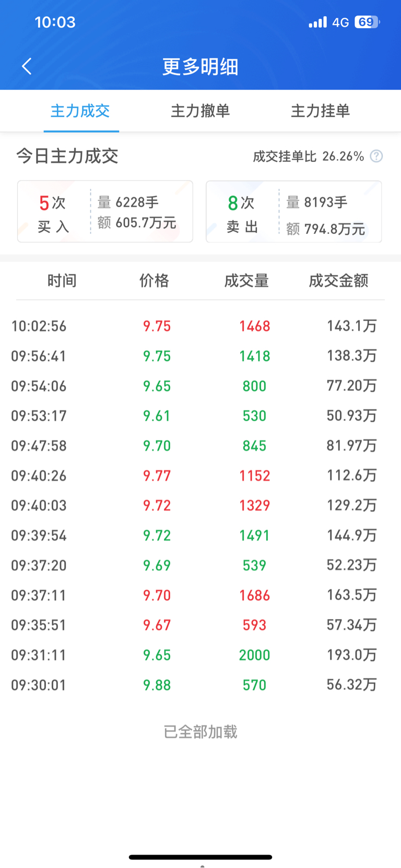Tap the 已全部加载 footer text
The image size is (401, 868).
200,732
